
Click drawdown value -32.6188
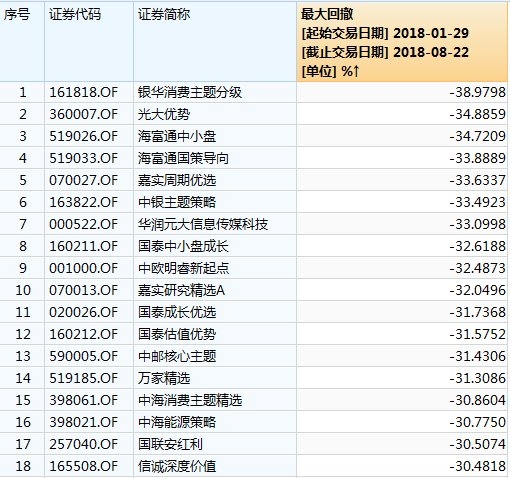477,246
